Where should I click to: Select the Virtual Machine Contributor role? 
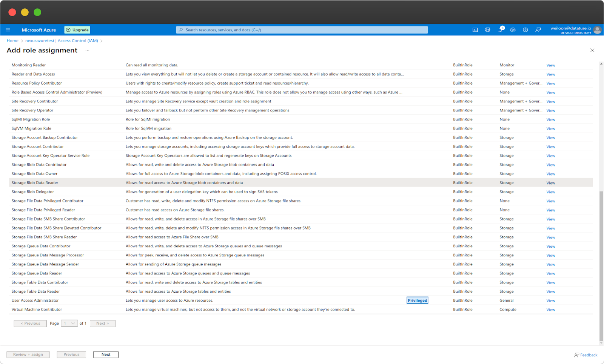point(37,310)
